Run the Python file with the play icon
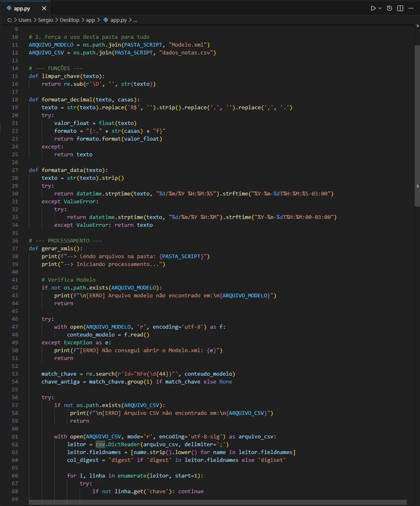The width and height of the screenshot is (420, 506). click(373, 8)
